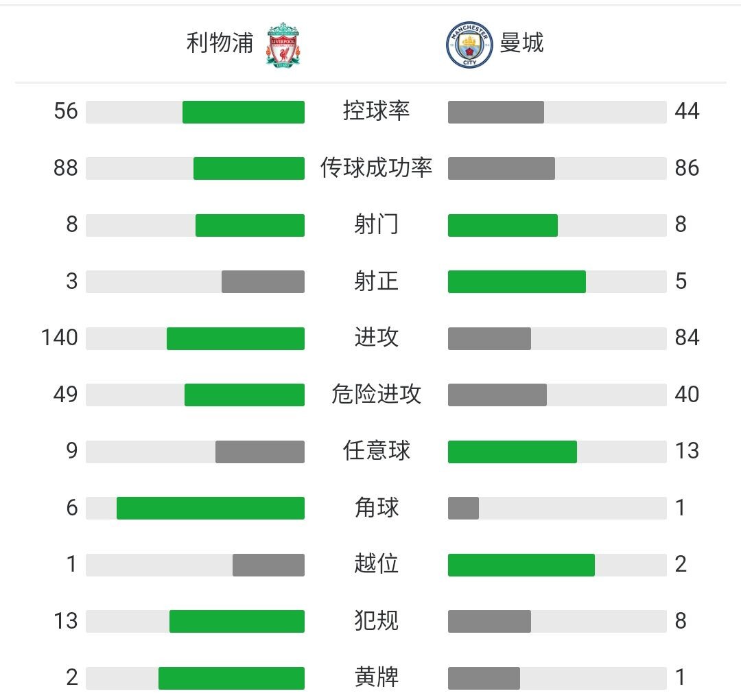This screenshot has width=741, height=700.
Task: Click Liverpool's green 角球 corner bar
Action: pyautogui.click(x=211, y=508)
